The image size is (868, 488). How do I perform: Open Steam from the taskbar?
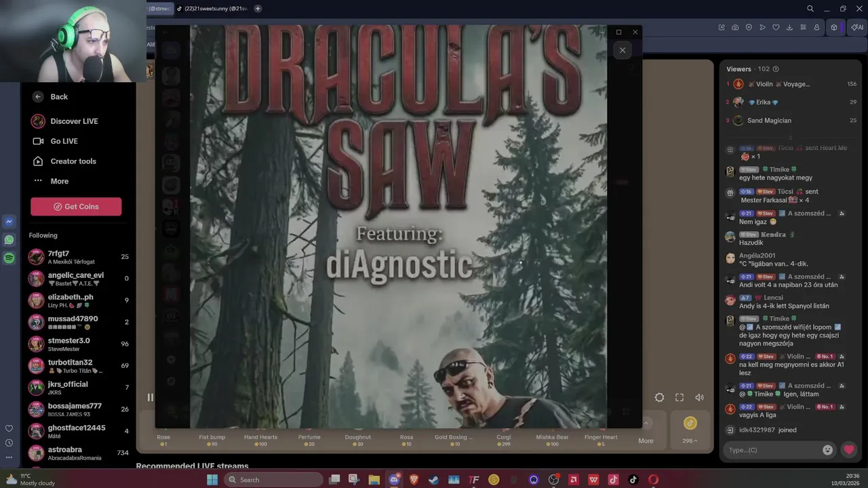click(x=434, y=480)
